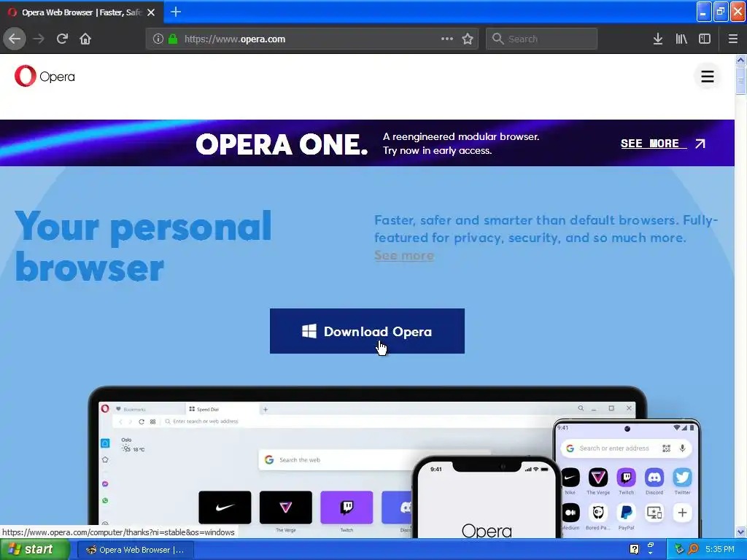Show site information (i) icon

158,39
